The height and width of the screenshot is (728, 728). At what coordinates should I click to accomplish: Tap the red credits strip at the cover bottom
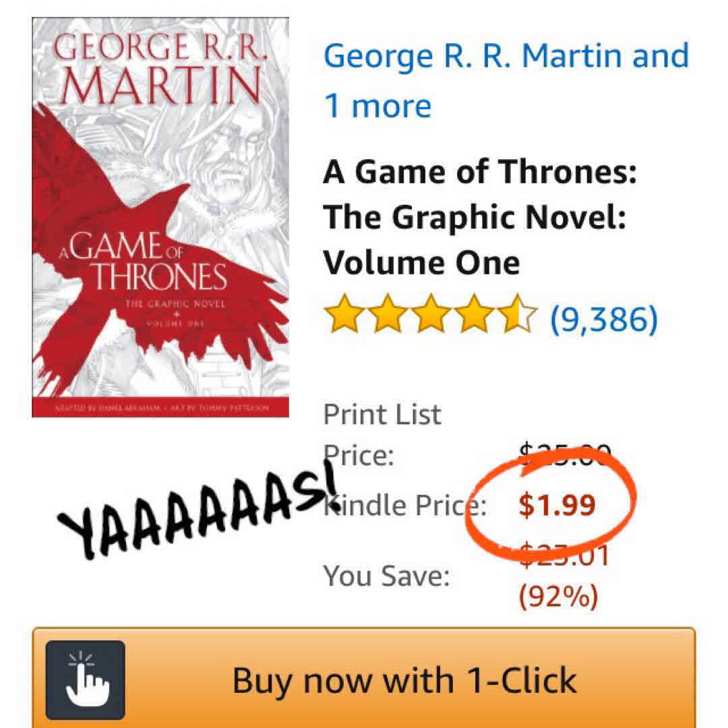pyautogui.click(x=160, y=408)
